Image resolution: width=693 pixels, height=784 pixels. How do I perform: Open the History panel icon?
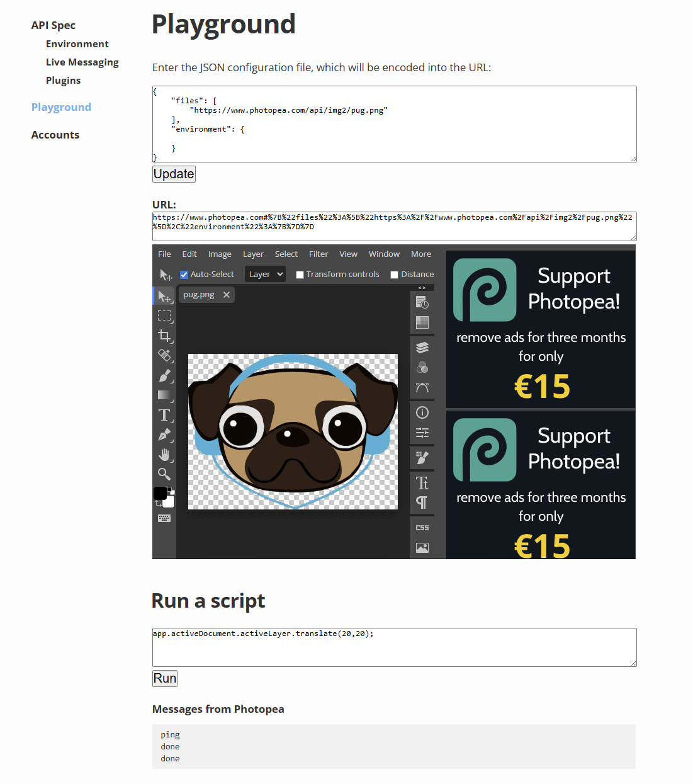coord(422,303)
